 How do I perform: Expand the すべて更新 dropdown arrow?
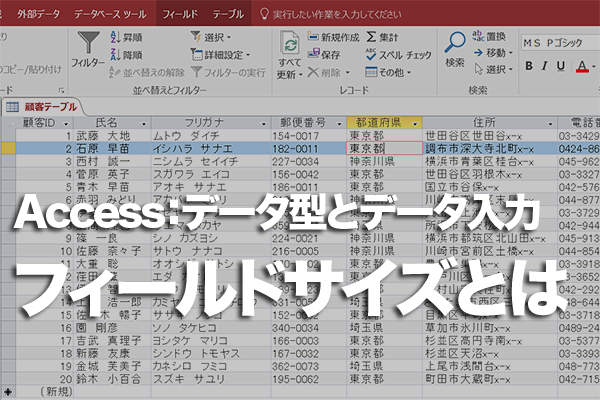pyautogui.click(x=301, y=75)
